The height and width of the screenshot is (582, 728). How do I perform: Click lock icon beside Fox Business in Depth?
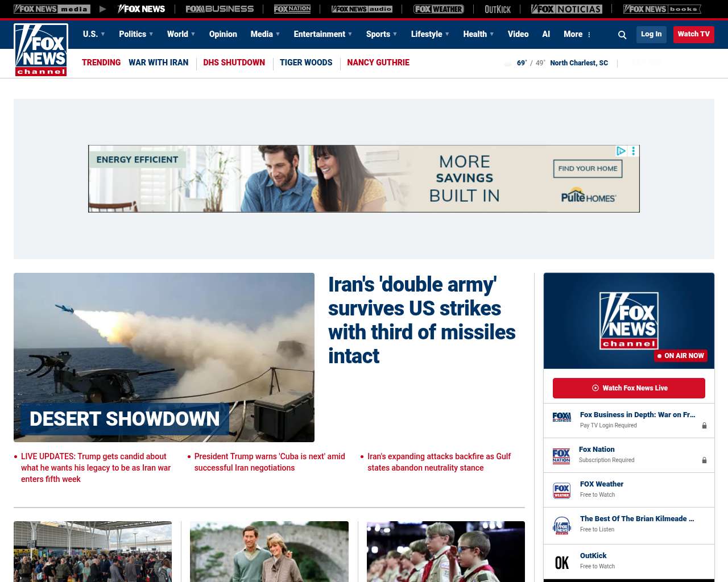point(704,425)
